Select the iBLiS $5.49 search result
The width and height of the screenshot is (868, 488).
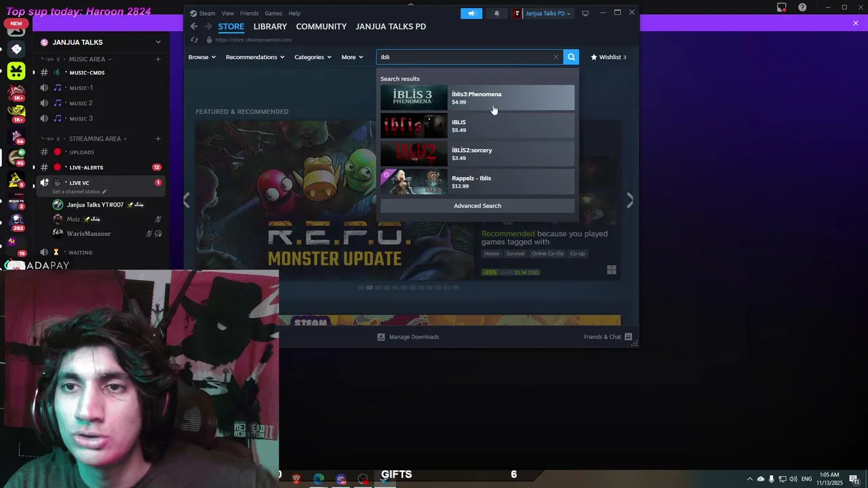[477, 125]
